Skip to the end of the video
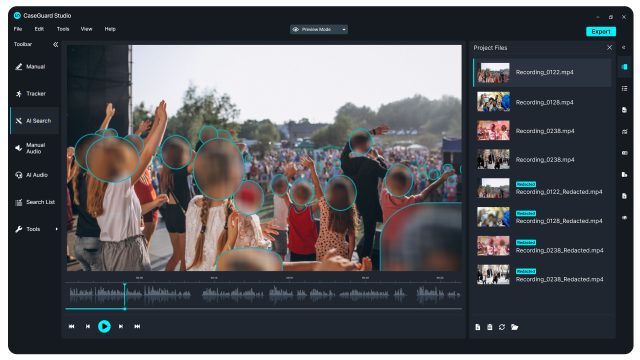The height and width of the screenshot is (360, 640). (137, 326)
